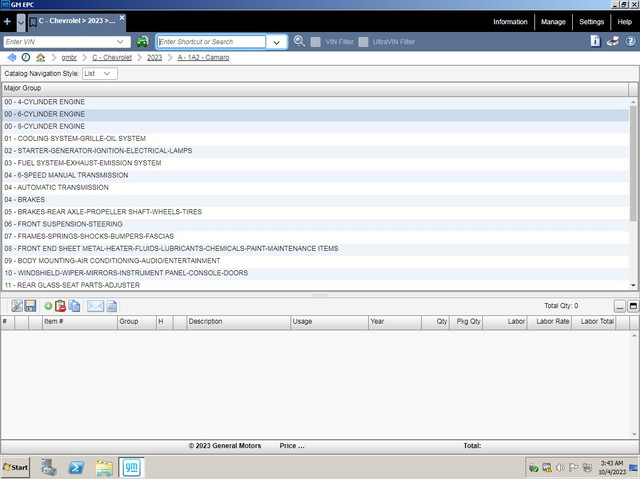Screen dimensions: 640x479
Task: Copy list using the duplicate pages icon
Action: (74, 306)
